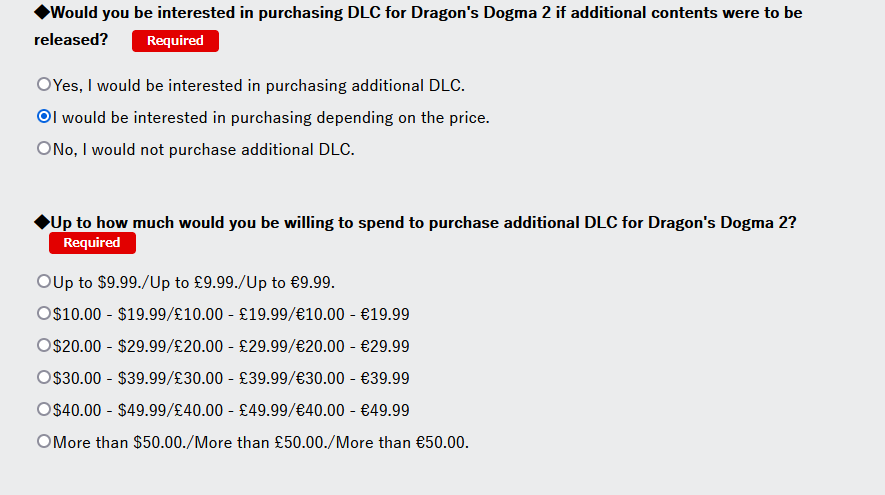
Task: Click the 'Would you be interested in purchasing DLC' question heading
Action: click(x=418, y=26)
